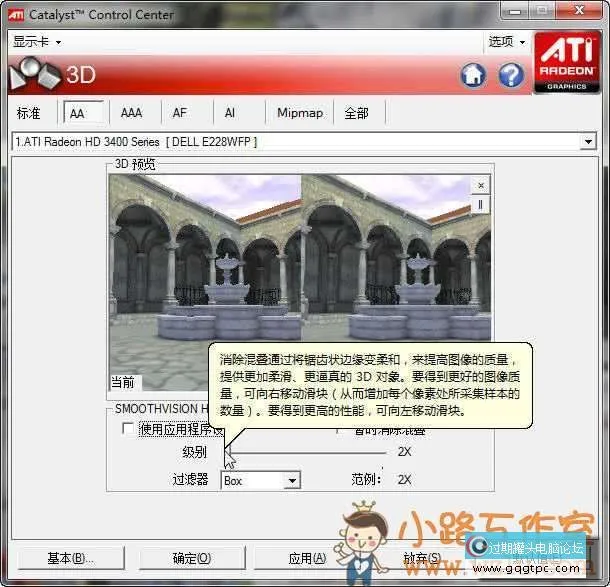This screenshot has height=587, width=610.
Task: Click the ATI icon in the title bar
Action: point(16,14)
